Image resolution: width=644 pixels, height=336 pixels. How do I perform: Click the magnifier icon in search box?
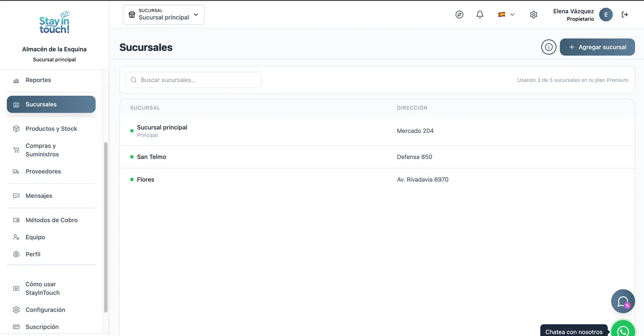tap(134, 80)
